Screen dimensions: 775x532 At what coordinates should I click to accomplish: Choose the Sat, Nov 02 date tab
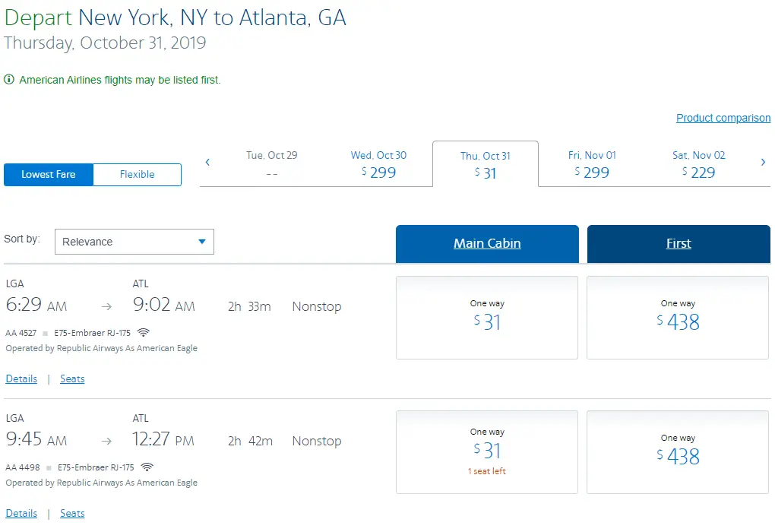click(698, 164)
